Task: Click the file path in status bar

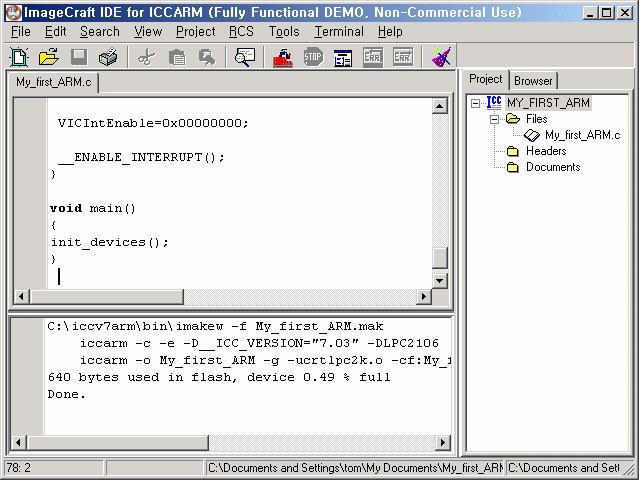Action: [x=355, y=468]
